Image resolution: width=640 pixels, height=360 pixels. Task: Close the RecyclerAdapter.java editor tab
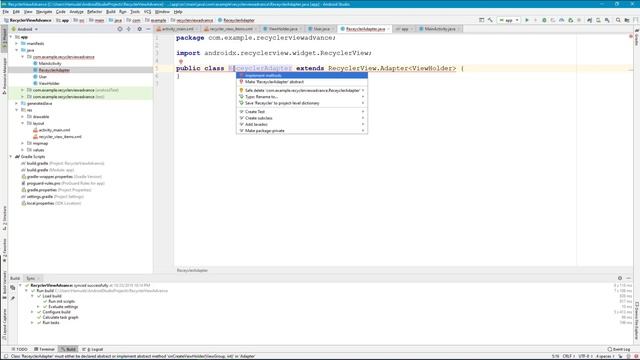(x=389, y=29)
